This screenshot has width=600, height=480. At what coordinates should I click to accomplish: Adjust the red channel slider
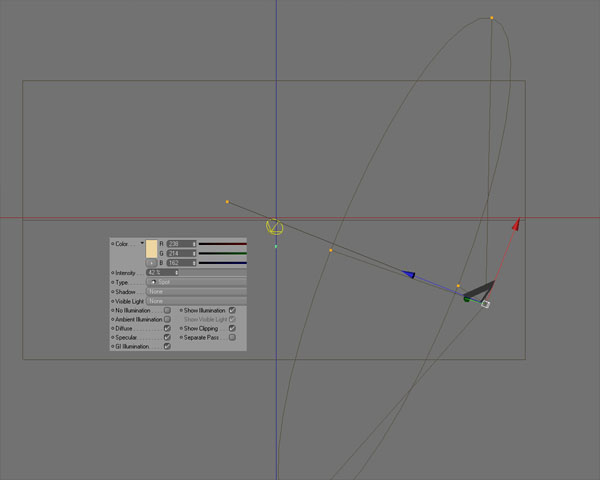(x=223, y=244)
